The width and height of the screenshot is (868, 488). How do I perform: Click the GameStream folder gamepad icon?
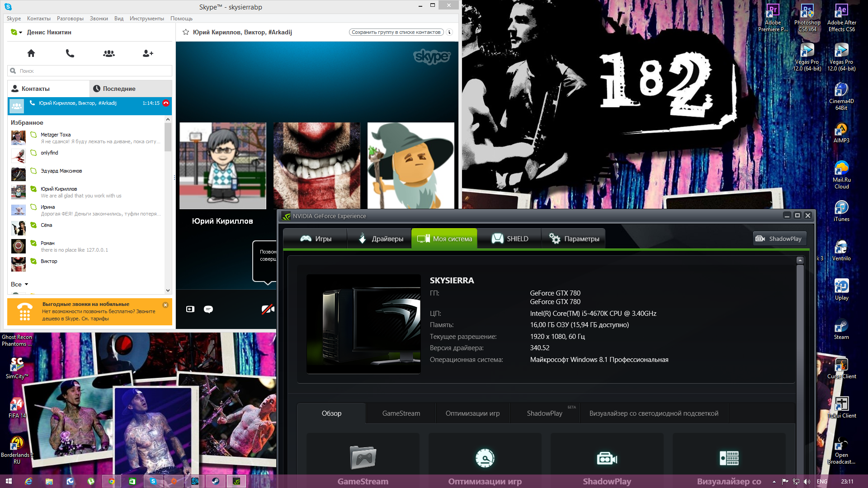click(x=363, y=458)
